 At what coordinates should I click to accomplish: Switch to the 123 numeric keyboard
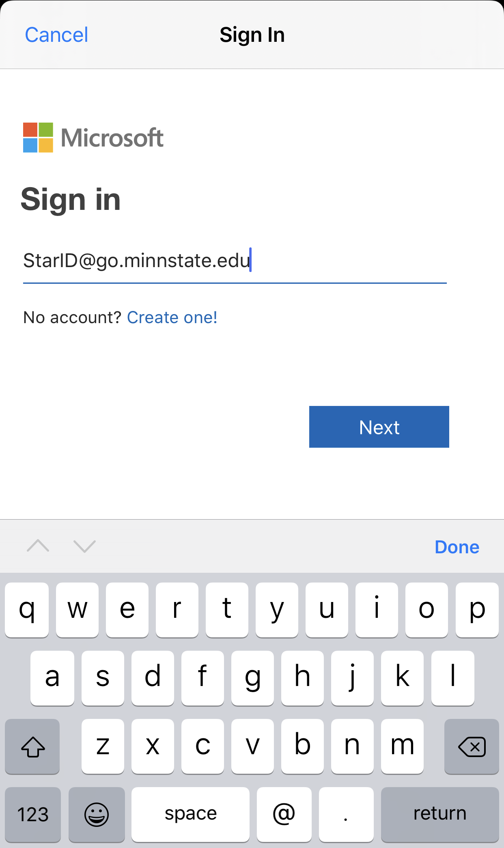coord(33,814)
